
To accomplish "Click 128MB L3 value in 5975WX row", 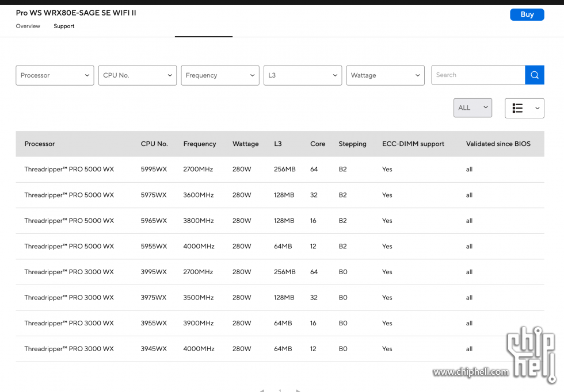I will pyautogui.click(x=284, y=195).
